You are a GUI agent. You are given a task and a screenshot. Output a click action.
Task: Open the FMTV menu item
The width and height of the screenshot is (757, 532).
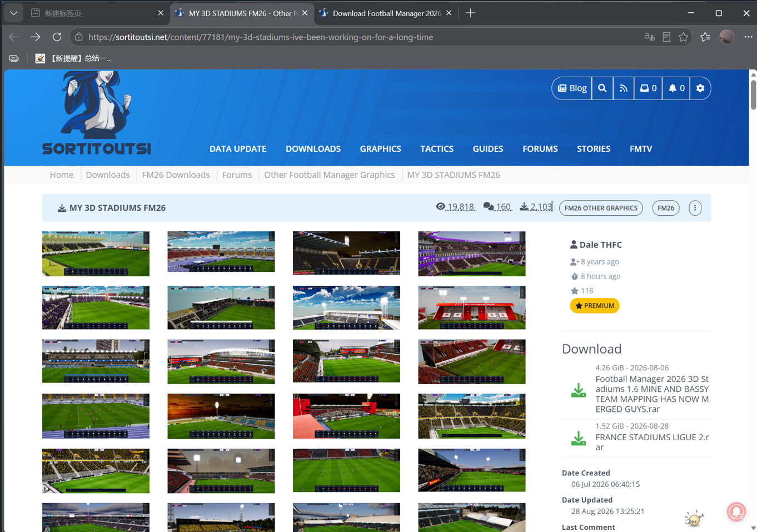coord(641,149)
